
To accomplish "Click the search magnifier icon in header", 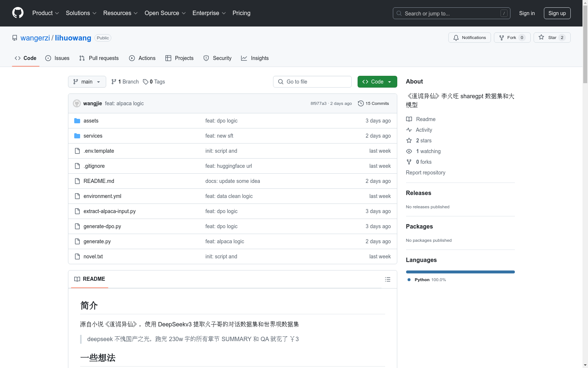I will click(x=399, y=13).
